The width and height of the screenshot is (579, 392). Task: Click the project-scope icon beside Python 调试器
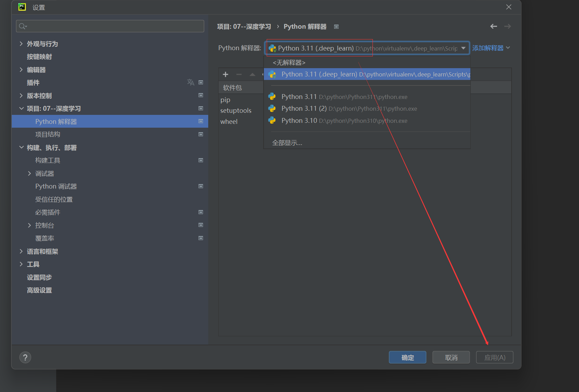pos(201,186)
